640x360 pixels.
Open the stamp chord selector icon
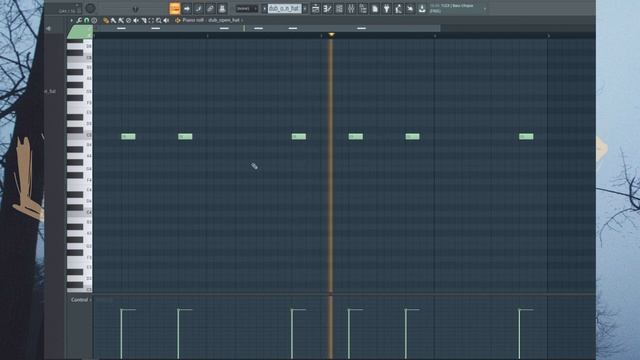(94, 20)
